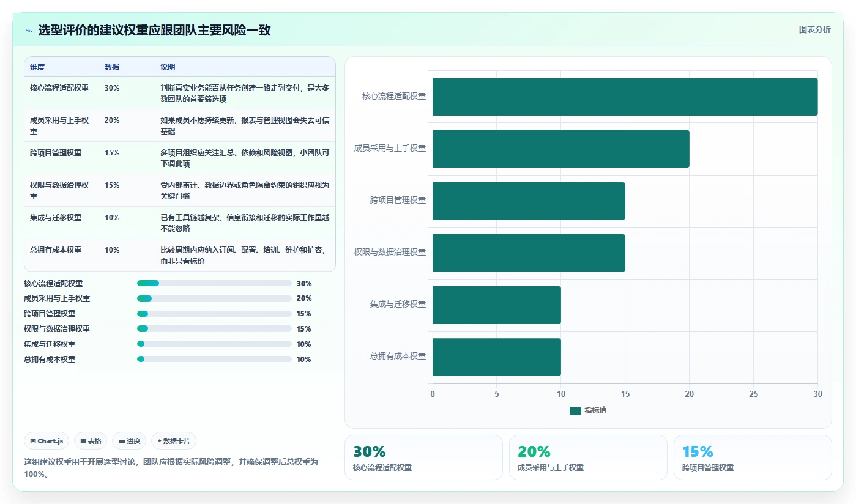Click the description starting 多项目组织应关注
Image resolution: width=856 pixels, height=504 pixels.
click(245, 158)
